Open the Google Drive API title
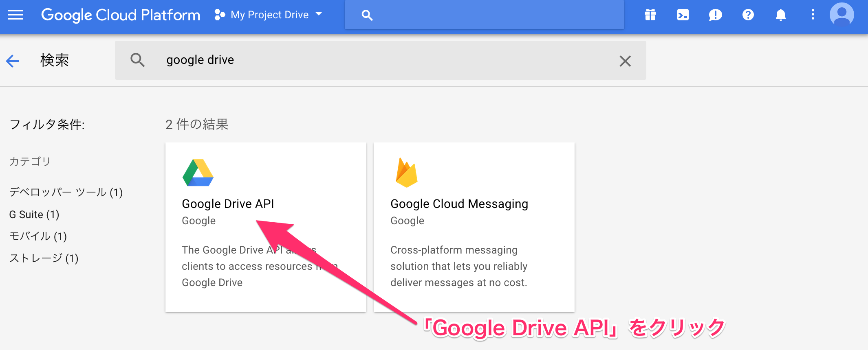Screen dimensions: 868x350 click(x=228, y=203)
